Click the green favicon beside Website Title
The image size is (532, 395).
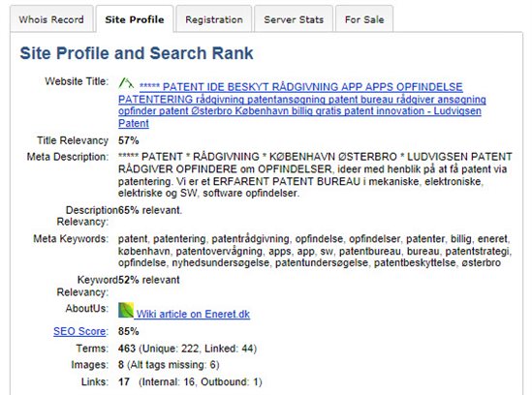(x=126, y=83)
